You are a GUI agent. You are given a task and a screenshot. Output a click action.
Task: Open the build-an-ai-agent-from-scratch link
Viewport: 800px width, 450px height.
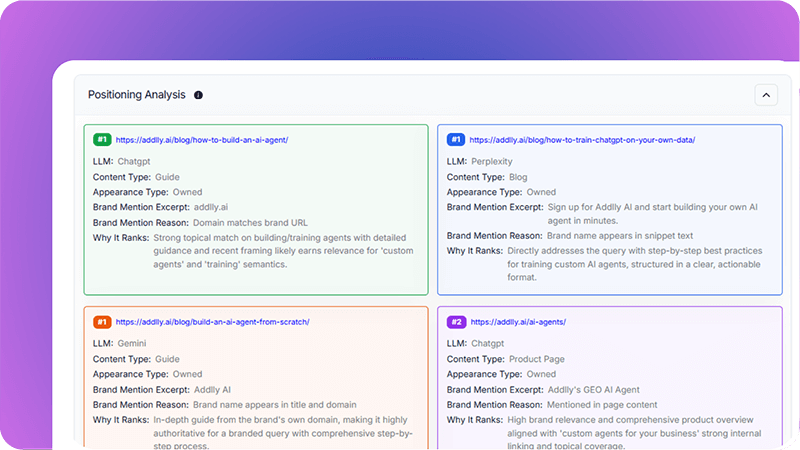[212, 322]
